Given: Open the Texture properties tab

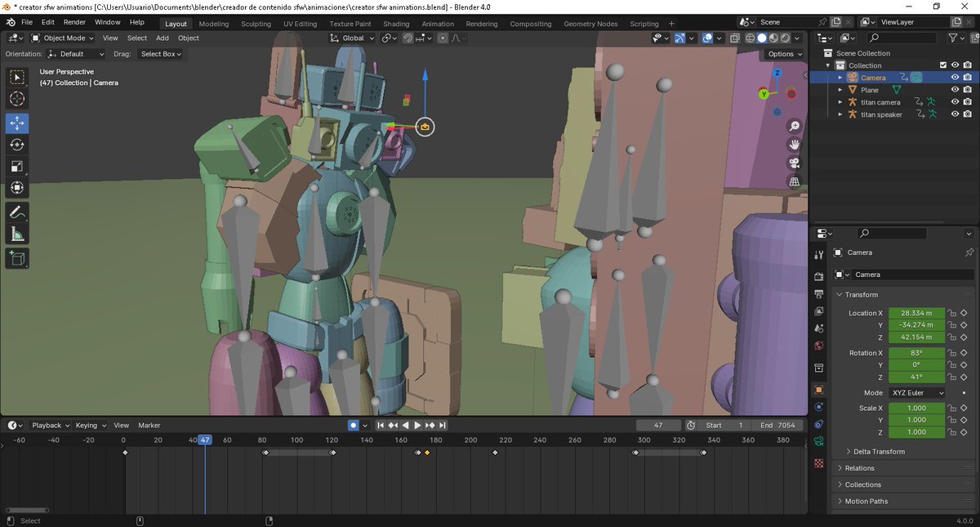Looking at the screenshot, I should point(819,463).
